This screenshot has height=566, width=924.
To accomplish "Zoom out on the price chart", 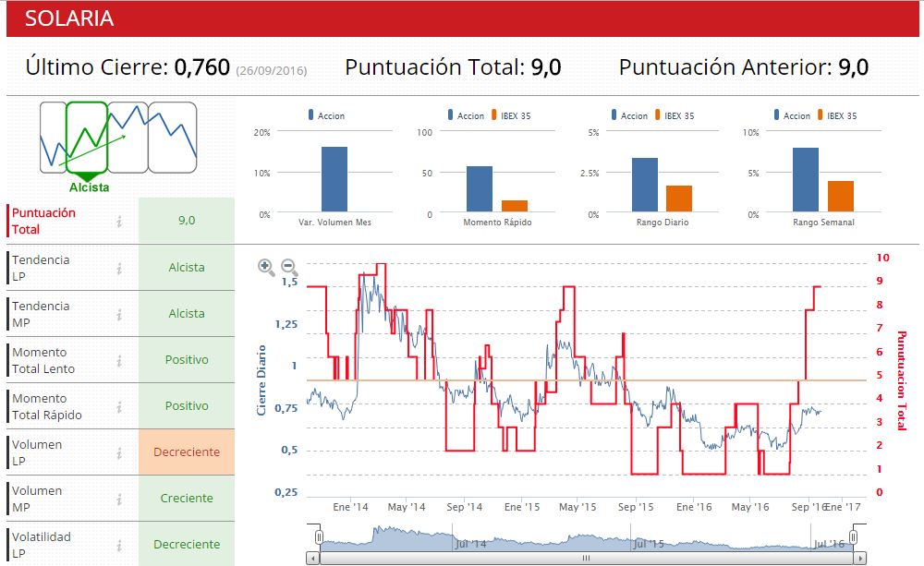I will tap(288, 267).
